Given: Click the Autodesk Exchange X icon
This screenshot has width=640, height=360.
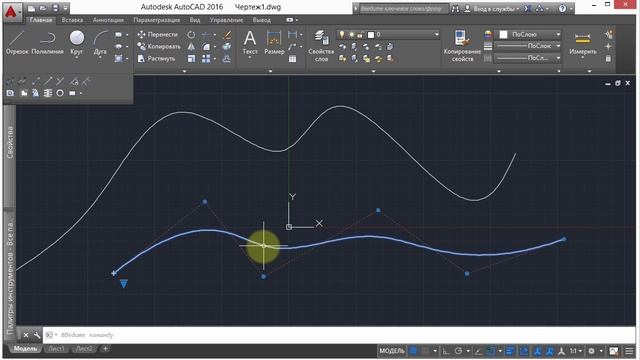Looking at the screenshot, I should pos(527,8).
